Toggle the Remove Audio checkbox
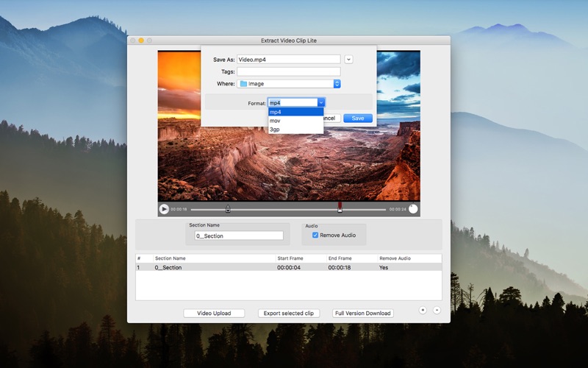 (x=315, y=236)
